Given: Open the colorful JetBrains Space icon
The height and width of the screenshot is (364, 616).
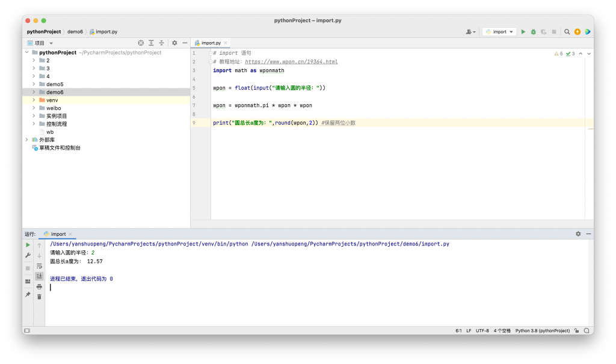Looking at the screenshot, I should [587, 32].
